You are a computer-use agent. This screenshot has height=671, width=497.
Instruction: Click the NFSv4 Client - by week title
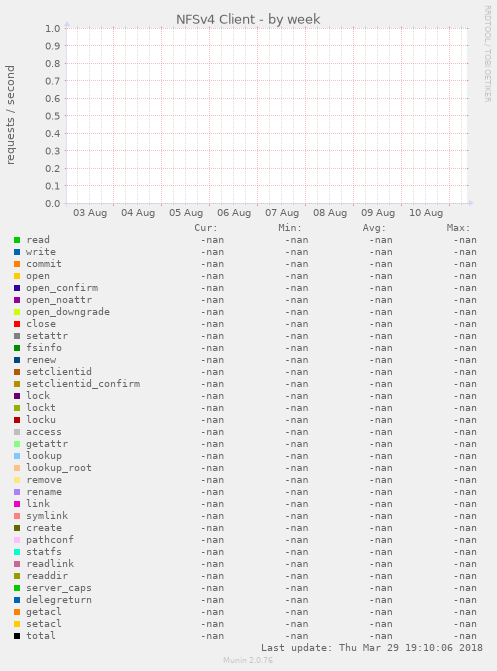(x=248, y=19)
